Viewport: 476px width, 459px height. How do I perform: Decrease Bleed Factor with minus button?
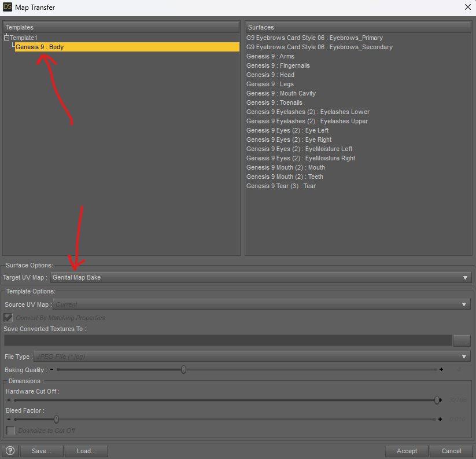[x=9, y=419]
